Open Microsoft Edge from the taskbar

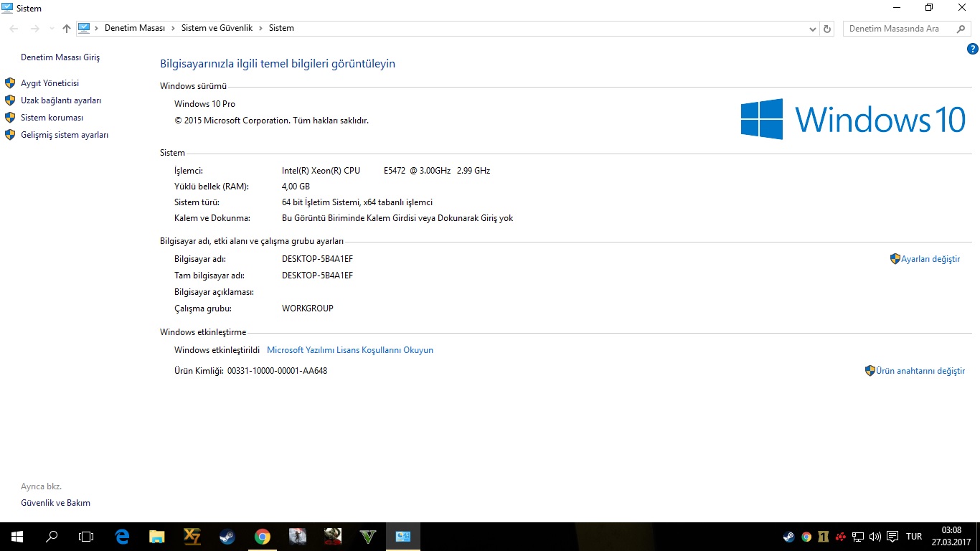pos(122,537)
